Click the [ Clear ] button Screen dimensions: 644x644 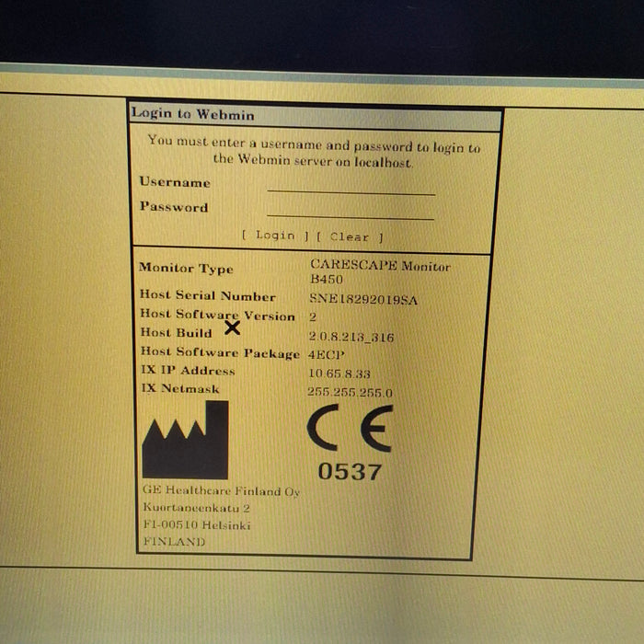coord(350,237)
